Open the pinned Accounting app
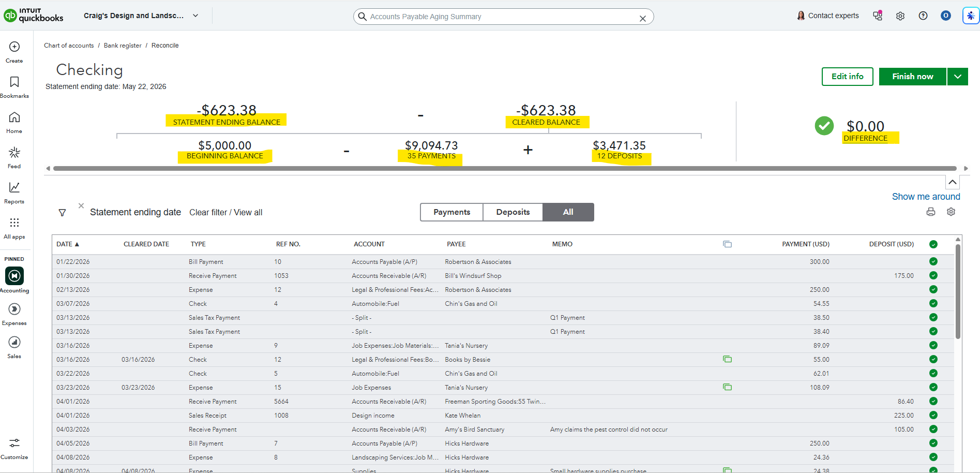980x473 pixels. [14, 280]
